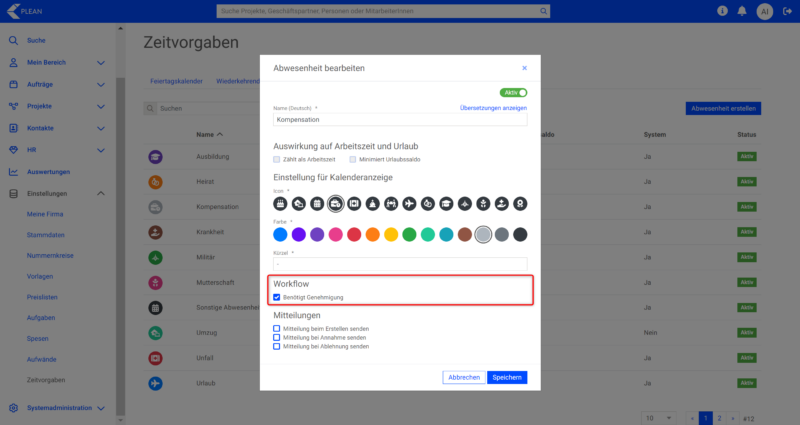The height and width of the screenshot is (425, 800).
Task: Pick the yellow color swatch
Action: pos(391,234)
